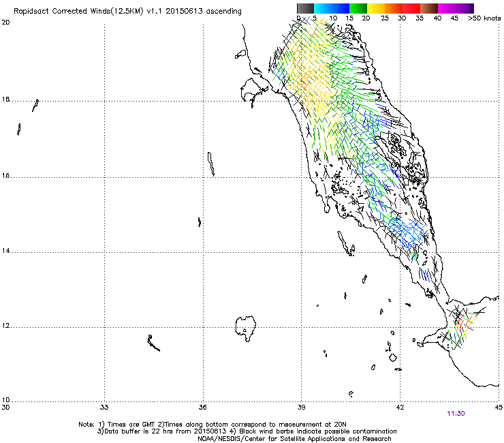The image size is (504, 443).
Task: Click the cyan-blue 5-15 knots legend swatch
Action: [332, 8]
